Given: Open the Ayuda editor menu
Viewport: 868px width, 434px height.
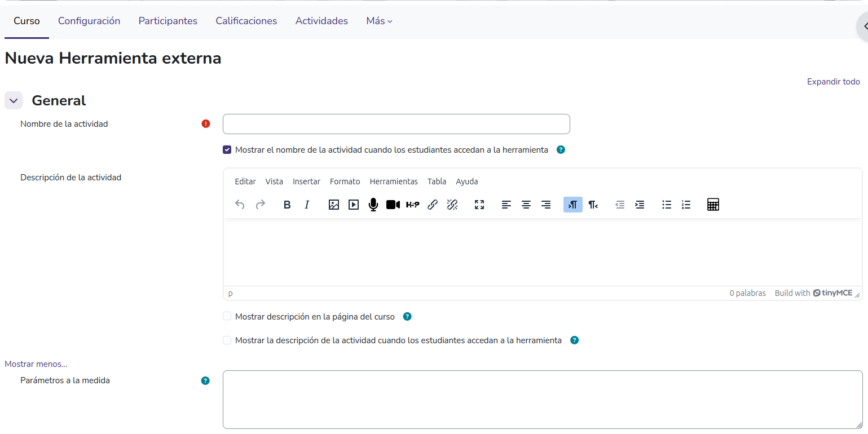Looking at the screenshot, I should (x=467, y=181).
